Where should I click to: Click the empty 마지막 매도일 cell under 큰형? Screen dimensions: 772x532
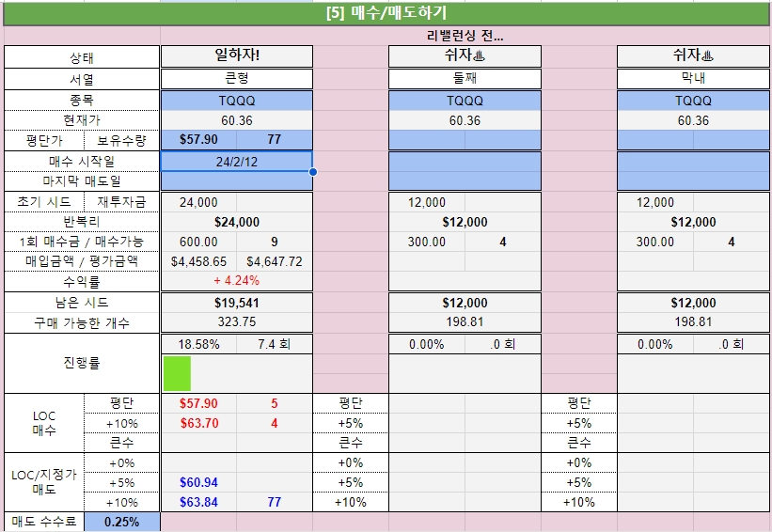pos(237,181)
